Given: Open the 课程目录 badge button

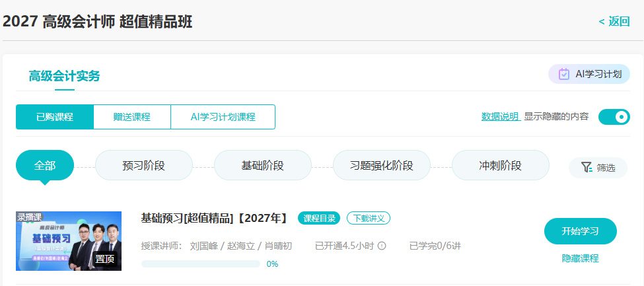Looking at the screenshot, I should pos(319,218).
